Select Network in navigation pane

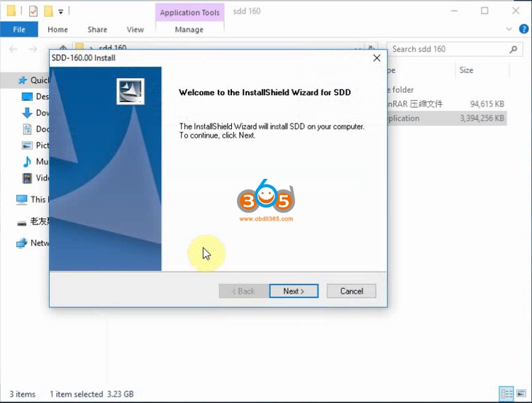click(x=33, y=243)
